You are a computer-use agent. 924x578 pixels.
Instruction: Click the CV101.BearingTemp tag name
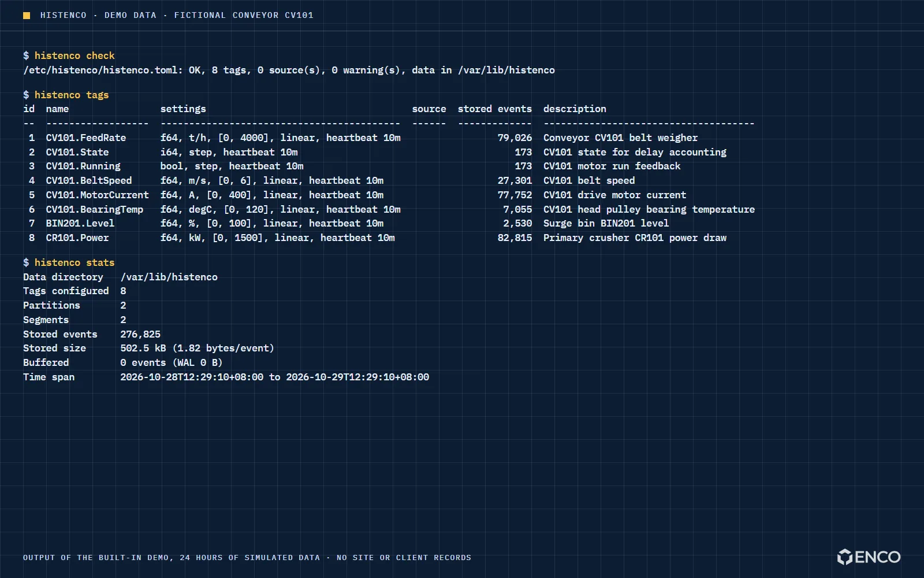[95, 209]
